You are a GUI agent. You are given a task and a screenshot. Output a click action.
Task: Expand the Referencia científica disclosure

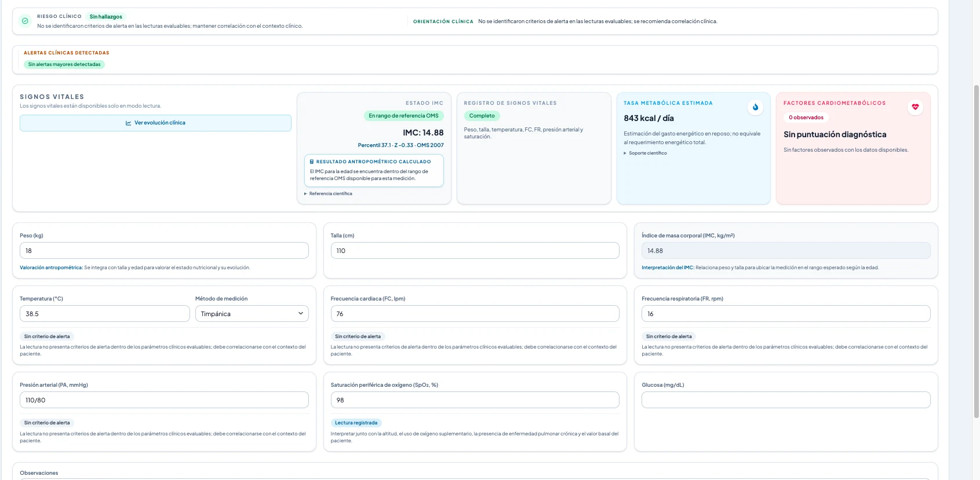click(328, 193)
